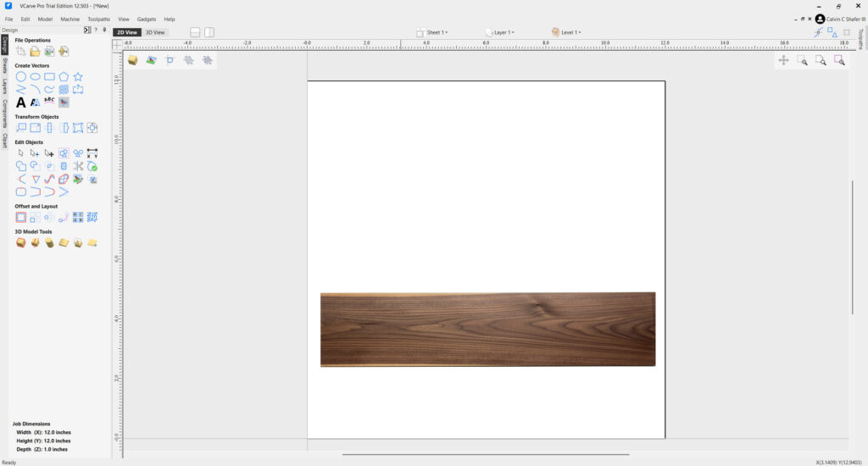
Task: Toggle horizontal split view layout
Action: tap(195, 32)
